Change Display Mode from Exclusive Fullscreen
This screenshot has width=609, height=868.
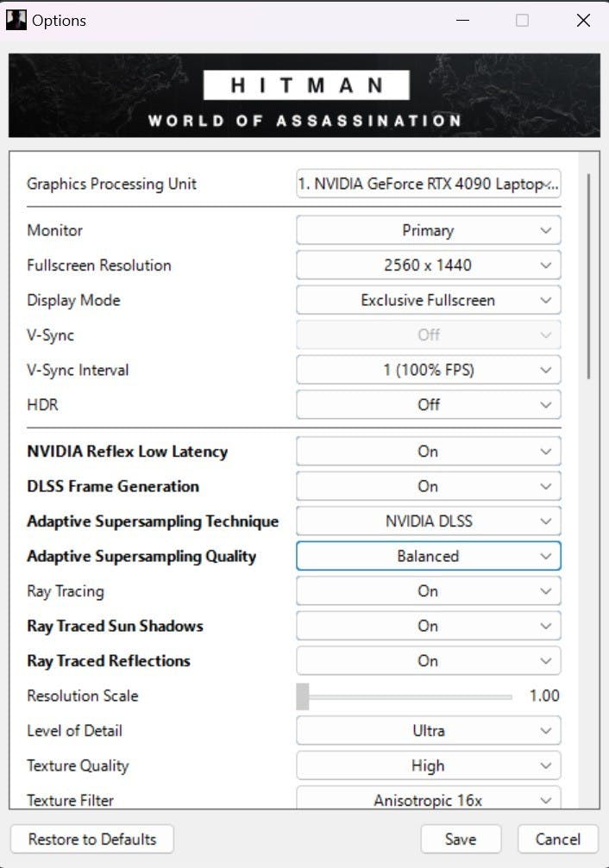[x=429, y=300]
